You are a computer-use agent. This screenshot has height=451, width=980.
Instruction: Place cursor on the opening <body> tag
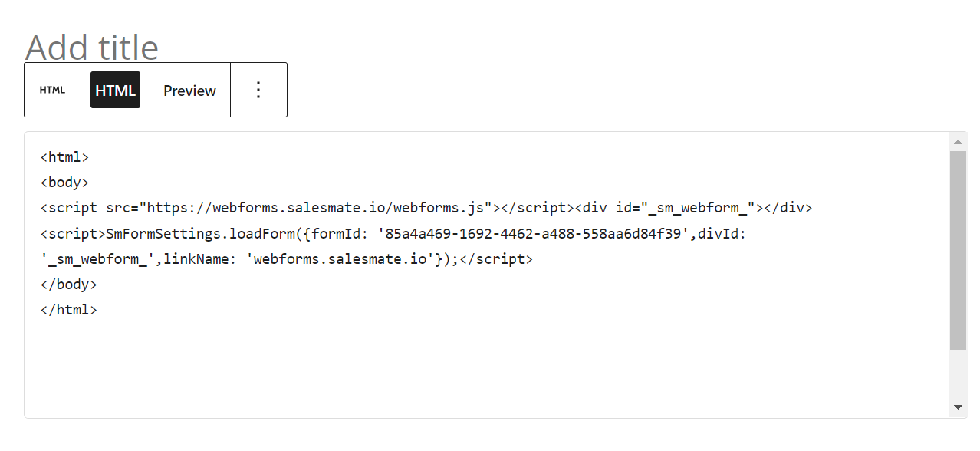(64, 183)
